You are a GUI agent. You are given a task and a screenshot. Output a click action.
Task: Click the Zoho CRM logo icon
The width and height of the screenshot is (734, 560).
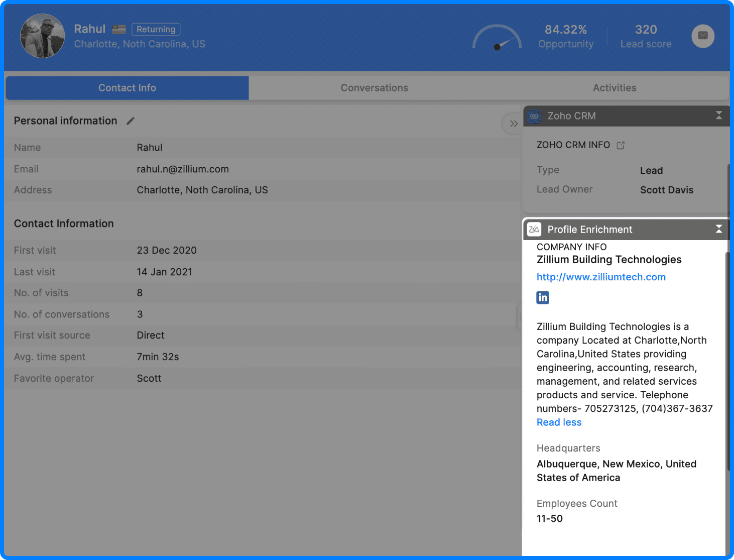(534, 116)
